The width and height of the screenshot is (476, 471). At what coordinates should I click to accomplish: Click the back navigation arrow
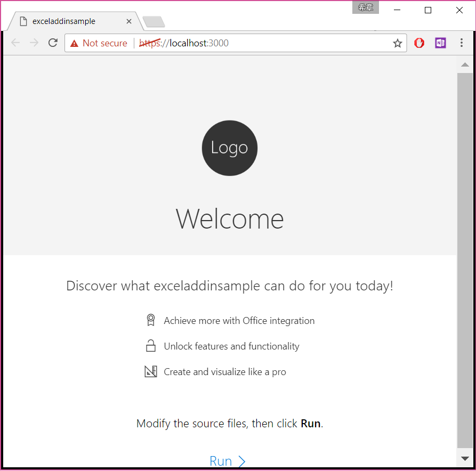[x=15, y=43]
